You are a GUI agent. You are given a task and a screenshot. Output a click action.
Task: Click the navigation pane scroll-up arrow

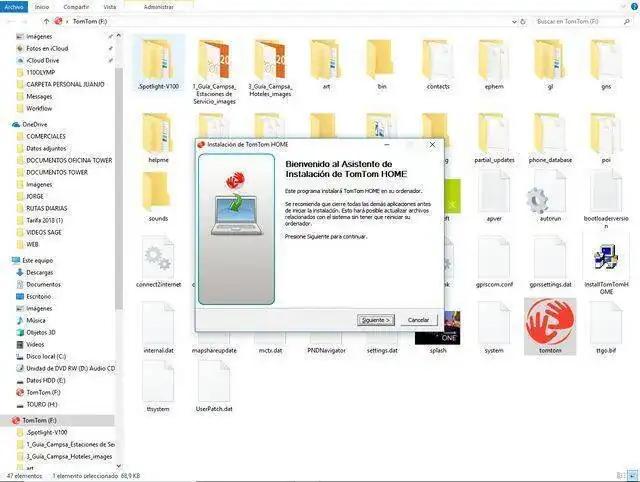[118, 36]
